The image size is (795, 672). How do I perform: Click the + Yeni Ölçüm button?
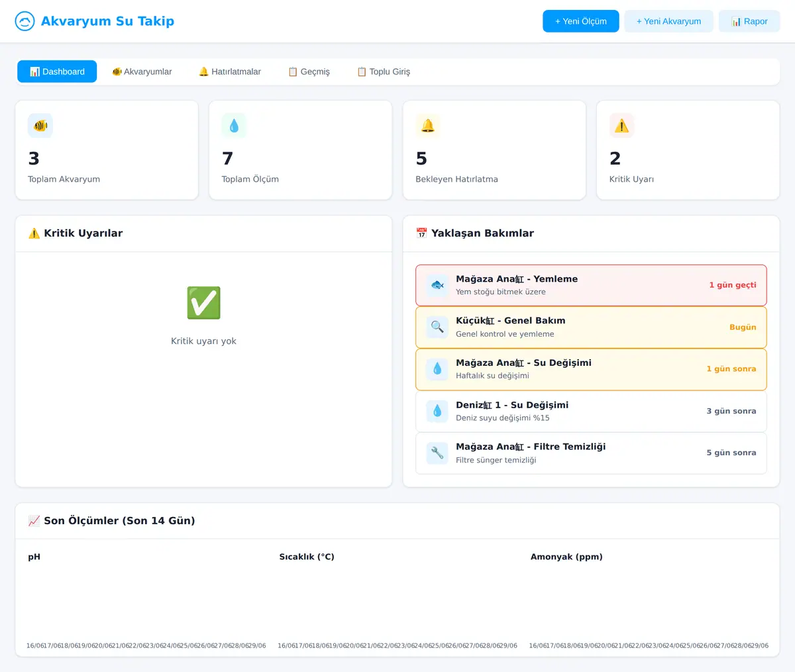tap(581, 21)
